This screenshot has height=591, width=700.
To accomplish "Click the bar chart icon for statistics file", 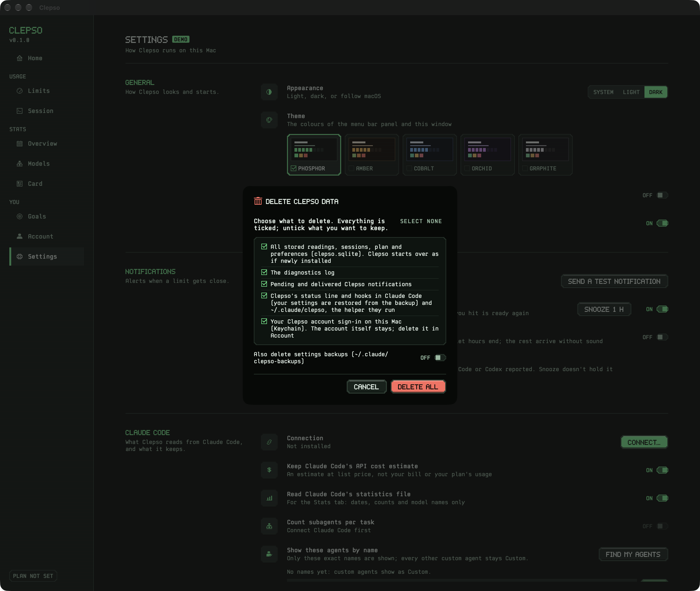I will (269, 498).
